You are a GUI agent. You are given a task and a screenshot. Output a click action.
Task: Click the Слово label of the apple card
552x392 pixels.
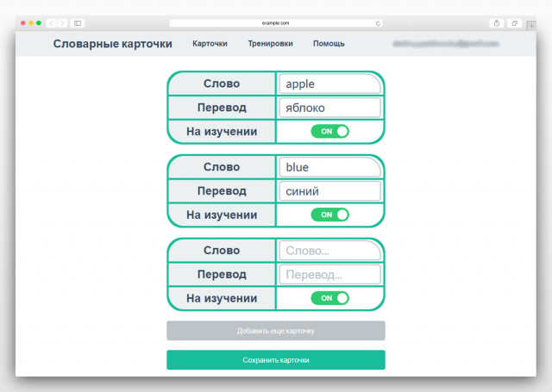222,84
